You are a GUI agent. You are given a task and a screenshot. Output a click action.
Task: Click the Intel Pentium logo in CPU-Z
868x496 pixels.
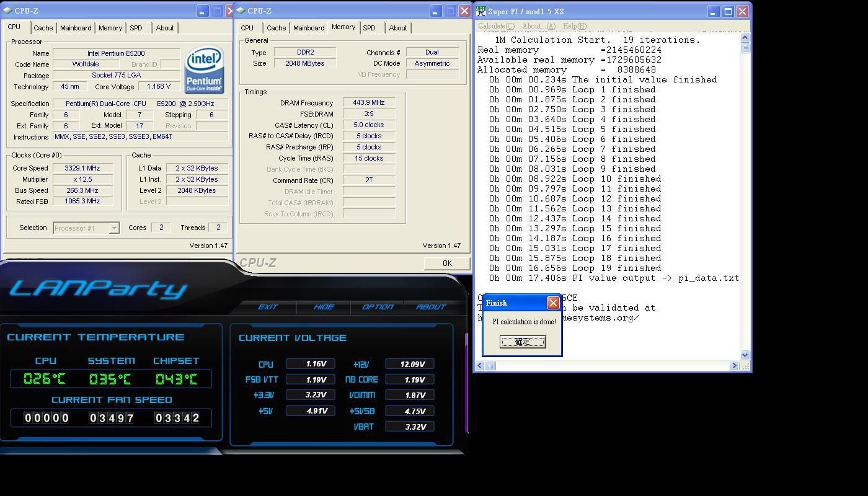[204, 71]
